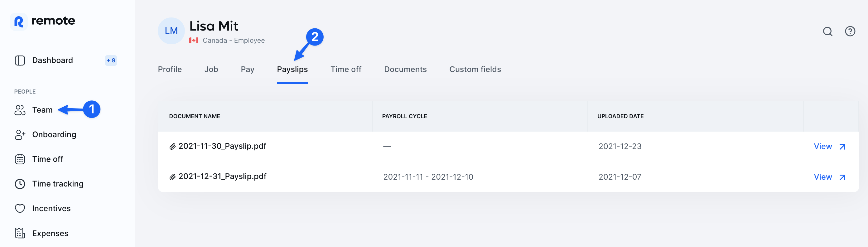
Task: Click paperclip icon beside 2021-11-30_Payslip.pdf
Action: 172,147
